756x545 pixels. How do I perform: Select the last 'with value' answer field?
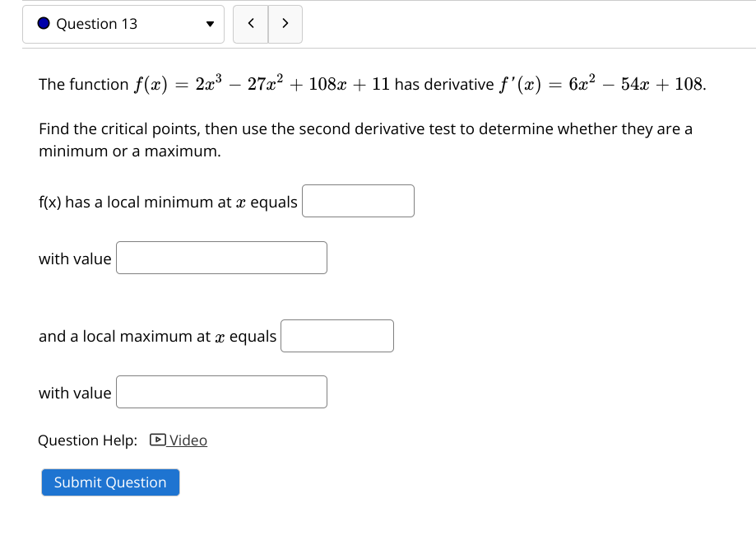click(221, 391)
